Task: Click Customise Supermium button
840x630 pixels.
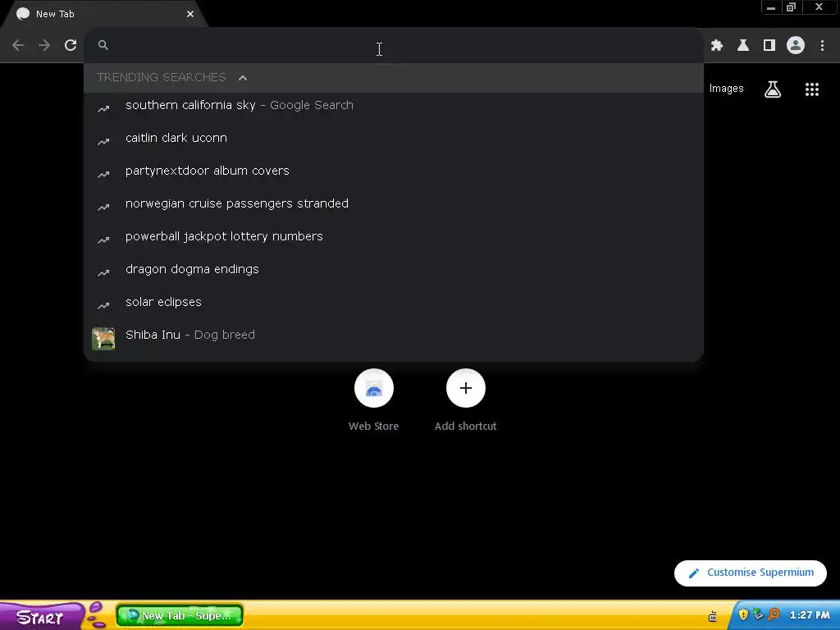Action: click(751, 573)
